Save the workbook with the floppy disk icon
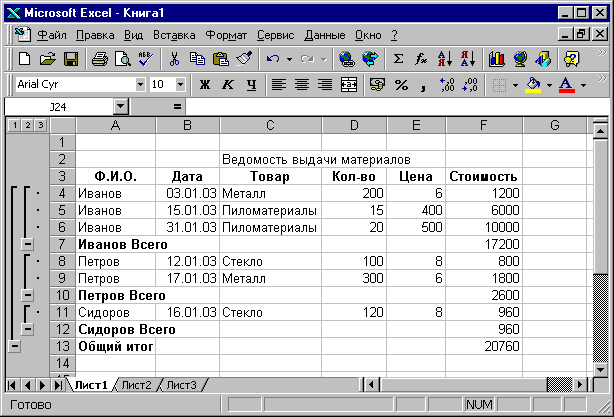614x417 pixels. (x=71, y=60)
